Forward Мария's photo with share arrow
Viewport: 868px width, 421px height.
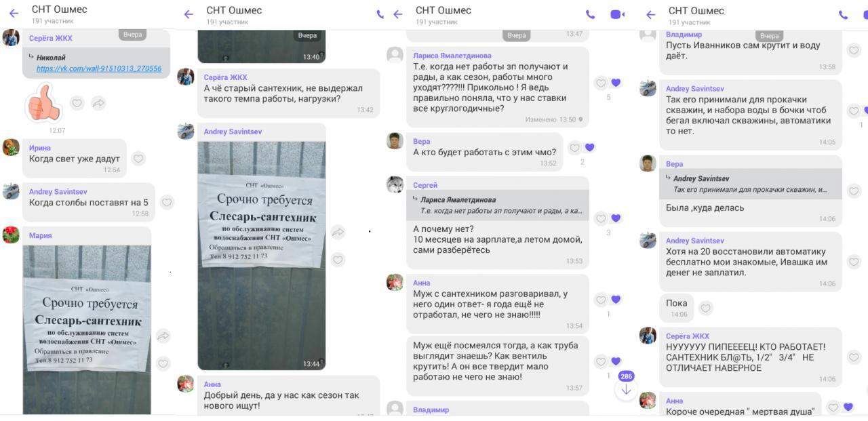pyautogui.click(x=163, y=336)
